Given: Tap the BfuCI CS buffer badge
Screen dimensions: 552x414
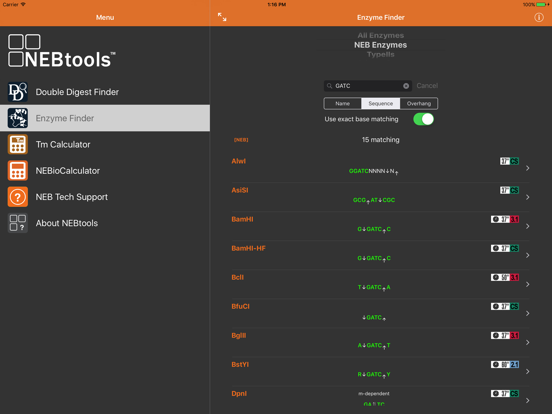Looking at the screenshot, I should click(505, 306).
